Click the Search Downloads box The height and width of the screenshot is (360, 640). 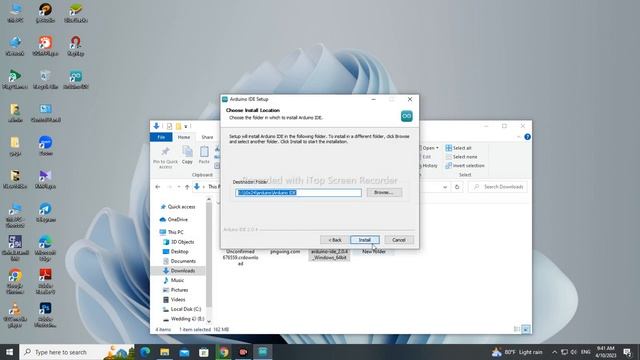coord(498,187)
